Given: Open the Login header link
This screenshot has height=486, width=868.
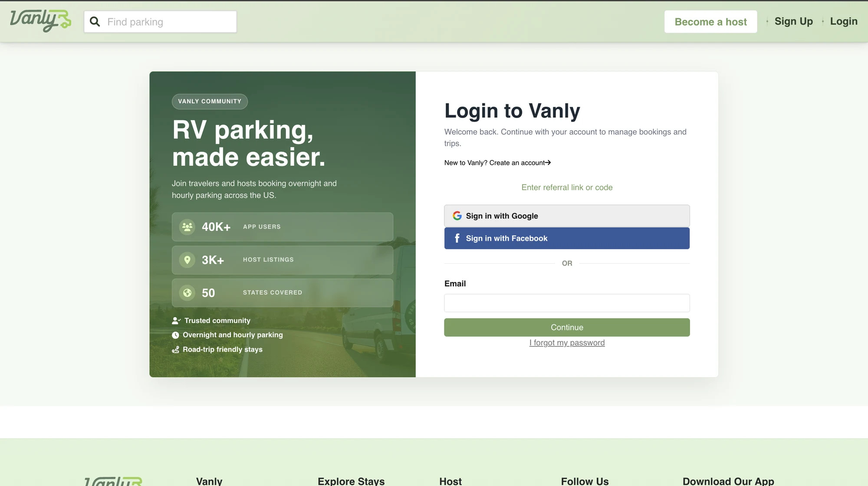Looking at the screenshot, I should [x=844, y=21].
